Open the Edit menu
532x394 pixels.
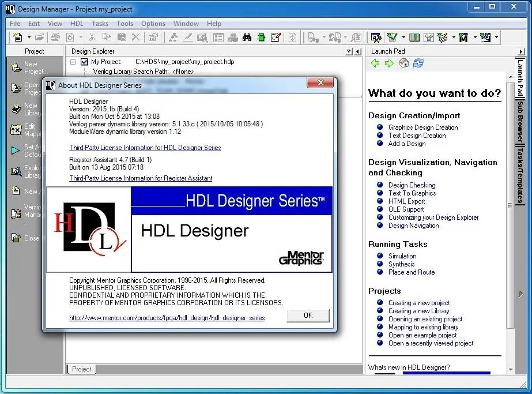coord(34,24)
